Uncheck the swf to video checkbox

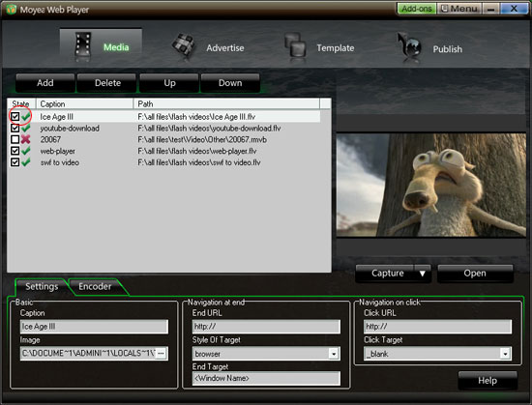pyautogui.click(x=15, y=162)
